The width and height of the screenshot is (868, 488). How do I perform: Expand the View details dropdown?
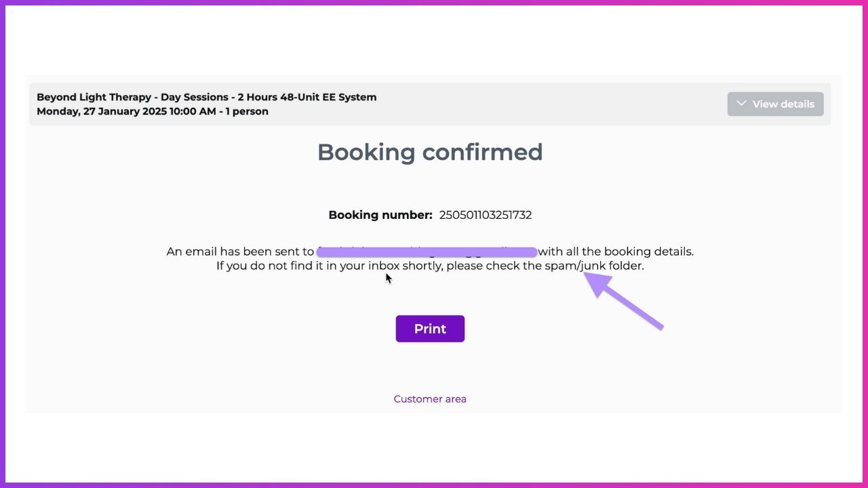(x=775, y=104)
